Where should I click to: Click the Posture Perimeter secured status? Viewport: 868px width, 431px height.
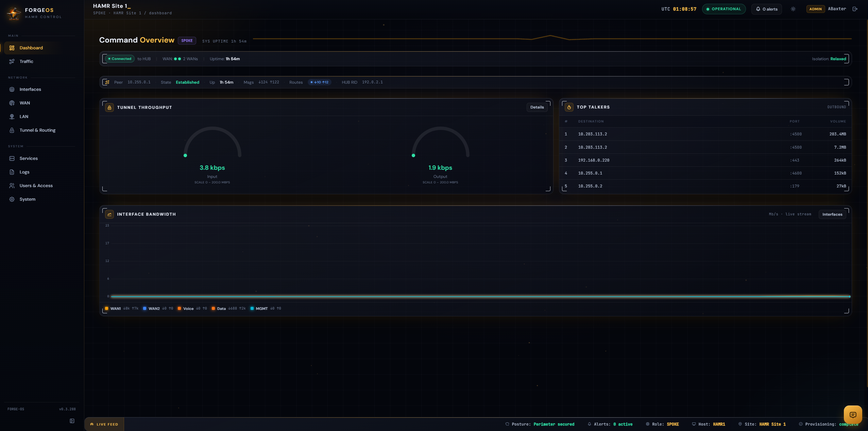pos(540,425)
